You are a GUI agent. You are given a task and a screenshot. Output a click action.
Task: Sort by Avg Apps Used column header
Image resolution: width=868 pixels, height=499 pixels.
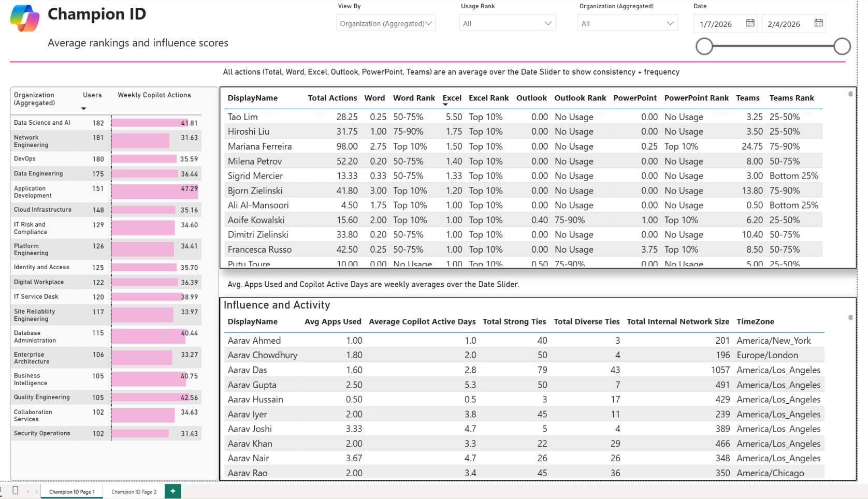click(333, 321)
